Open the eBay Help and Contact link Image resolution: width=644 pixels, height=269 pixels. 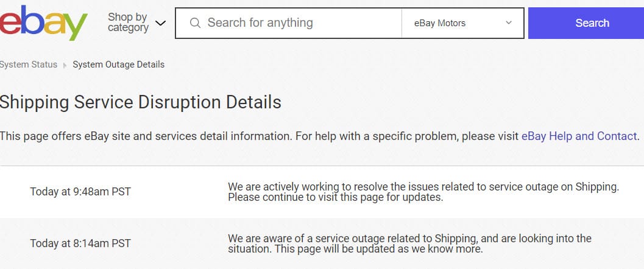[x=579, y=136]
